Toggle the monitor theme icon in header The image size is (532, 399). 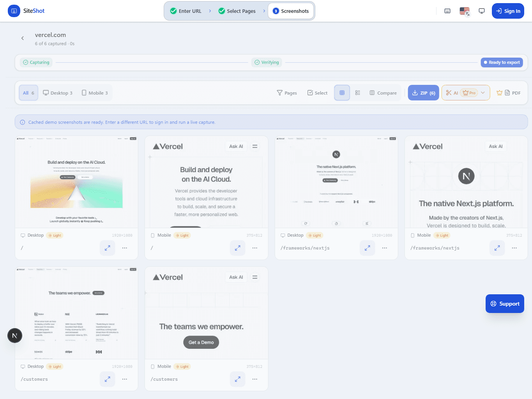click(482, 11)
